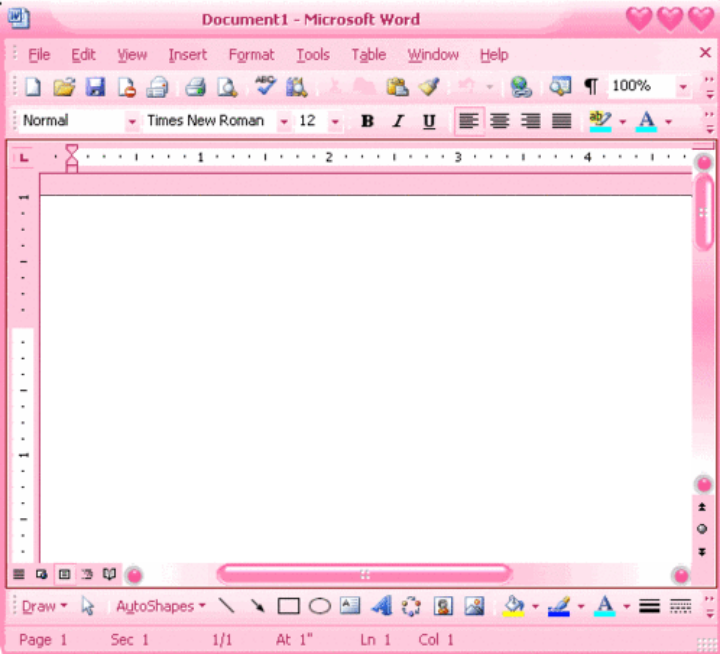Toggle Italic formatting
Viewport: 720px width, 656px height.
coord(398,121)
